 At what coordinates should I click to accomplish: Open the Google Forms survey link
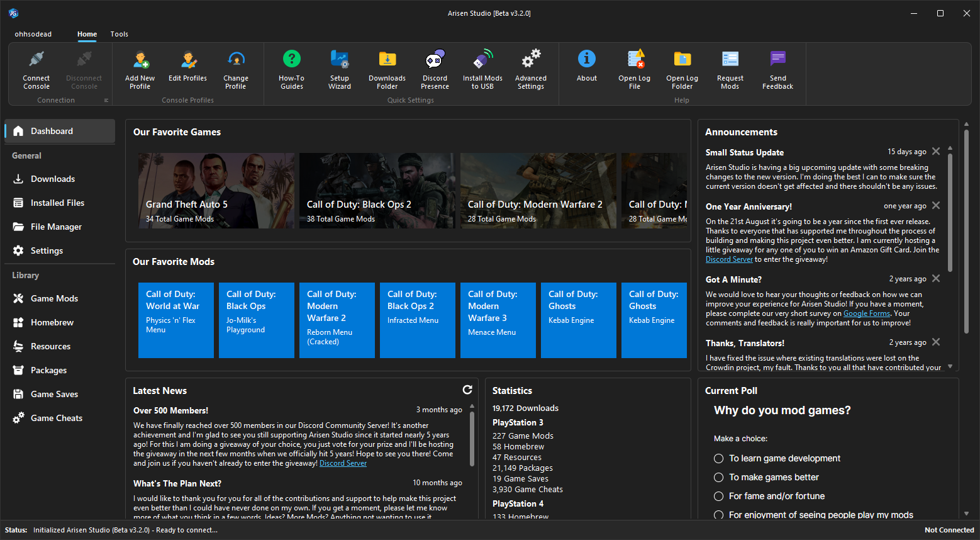867,313
